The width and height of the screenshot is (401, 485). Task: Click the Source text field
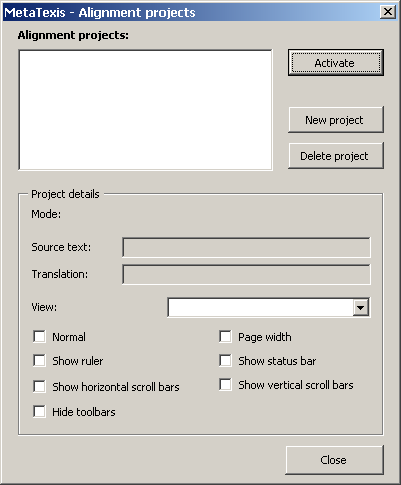pyautogui.click(x=246, y=247)
